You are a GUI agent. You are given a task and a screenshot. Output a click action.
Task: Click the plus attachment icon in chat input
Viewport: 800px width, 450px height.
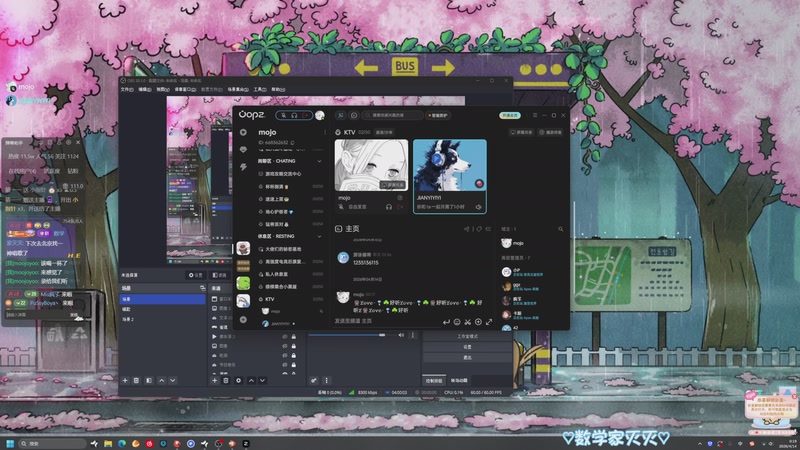tap(478, 322)
